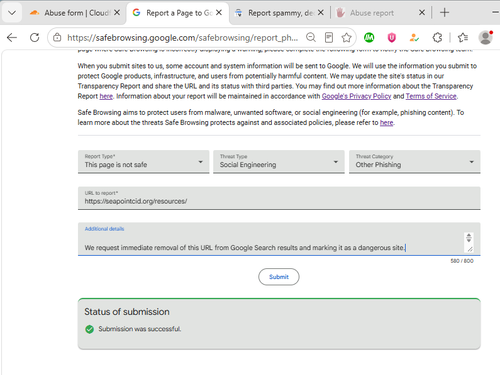The image size is (500, 375).
Task: Close the Report spammy tab
Action: tap(320, 13)
